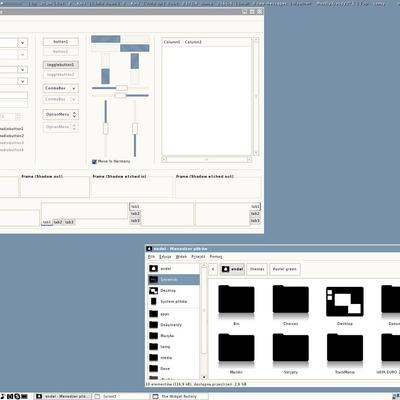Click the back arrow in the file manager path bar

pyautogui.click(x=213, y=269)
